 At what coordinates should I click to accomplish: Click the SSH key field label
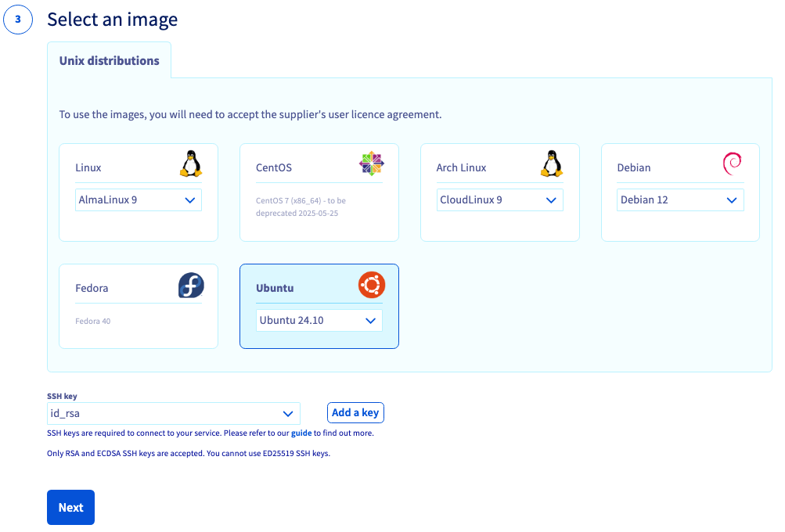point(62,396)
